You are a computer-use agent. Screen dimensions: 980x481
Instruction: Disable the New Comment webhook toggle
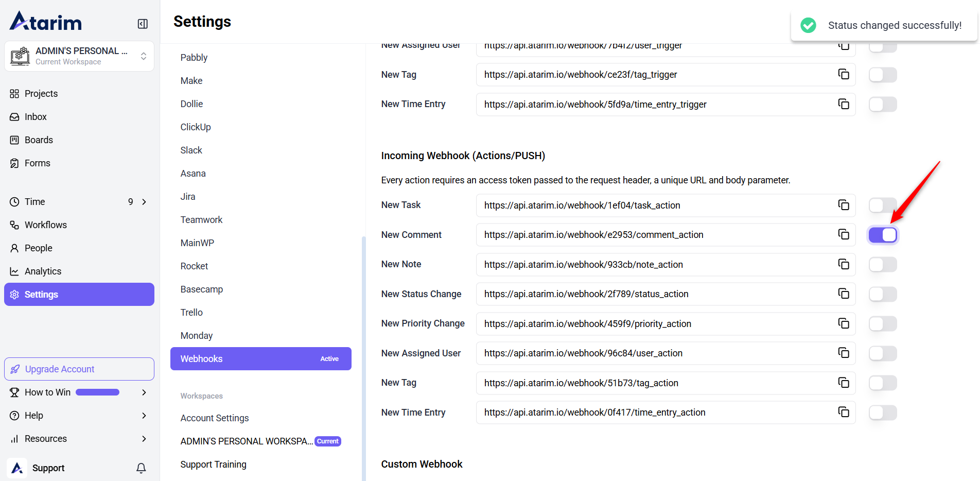point(883,235)
